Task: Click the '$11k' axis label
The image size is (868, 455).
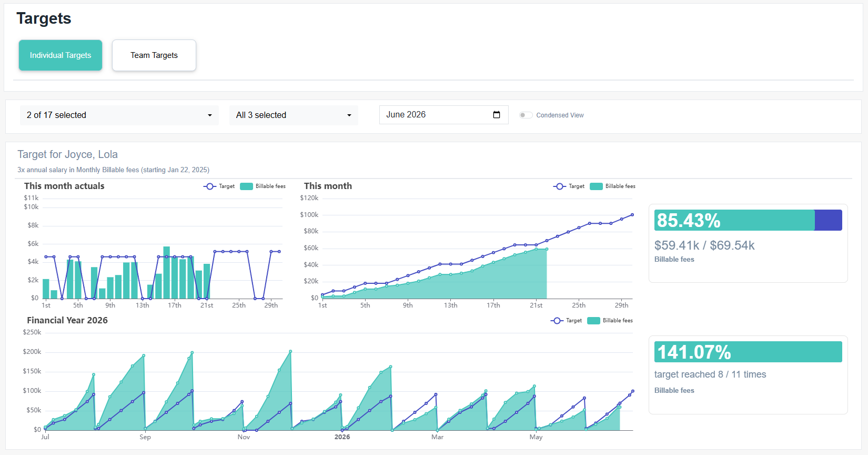Action: [31, 198]
